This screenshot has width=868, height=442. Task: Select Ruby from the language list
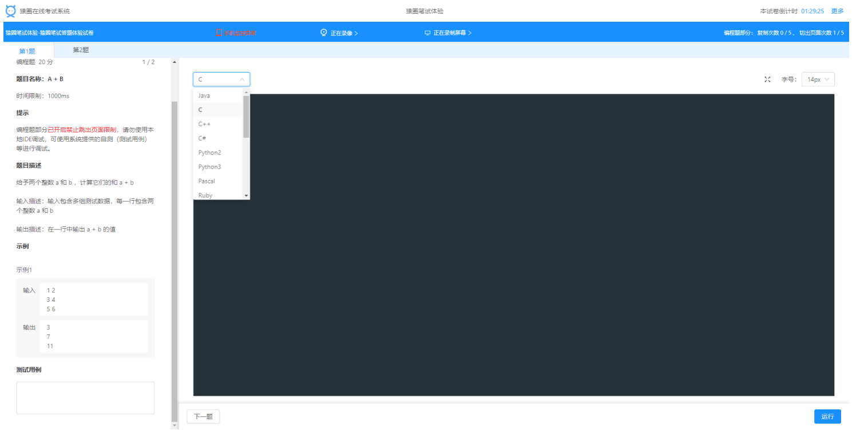(218, 195)
